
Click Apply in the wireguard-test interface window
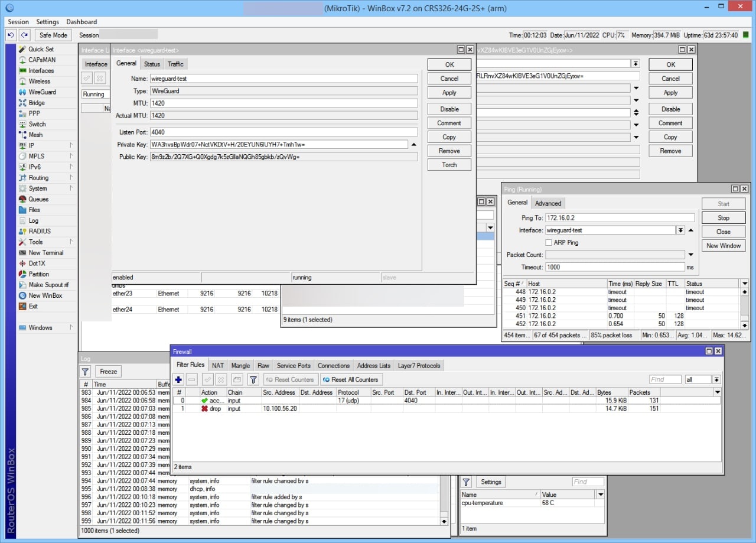coord(449,93)
